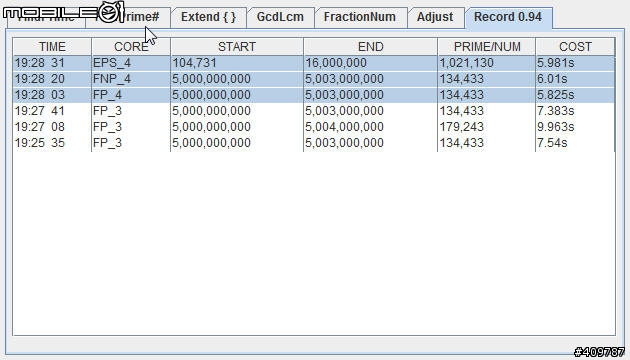The height and width of the screenshot is (360, 630).
Task: Click the FP_4 core cell
Action: [x=131, y=95]
